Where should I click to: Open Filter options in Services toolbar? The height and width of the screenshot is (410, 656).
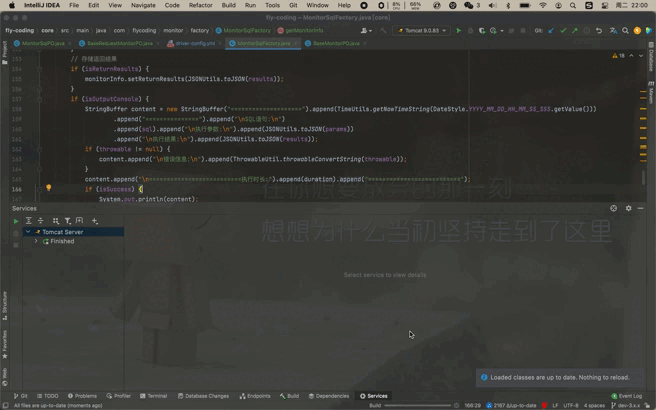(67, 220)
